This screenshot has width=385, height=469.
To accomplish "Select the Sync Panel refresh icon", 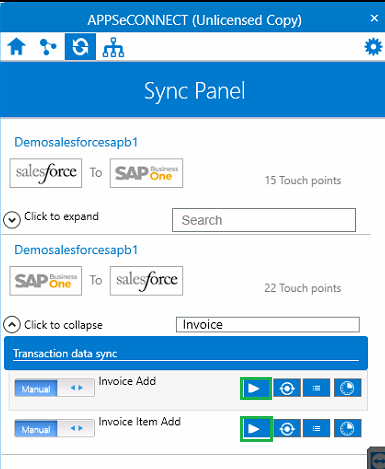I will 80,47.
